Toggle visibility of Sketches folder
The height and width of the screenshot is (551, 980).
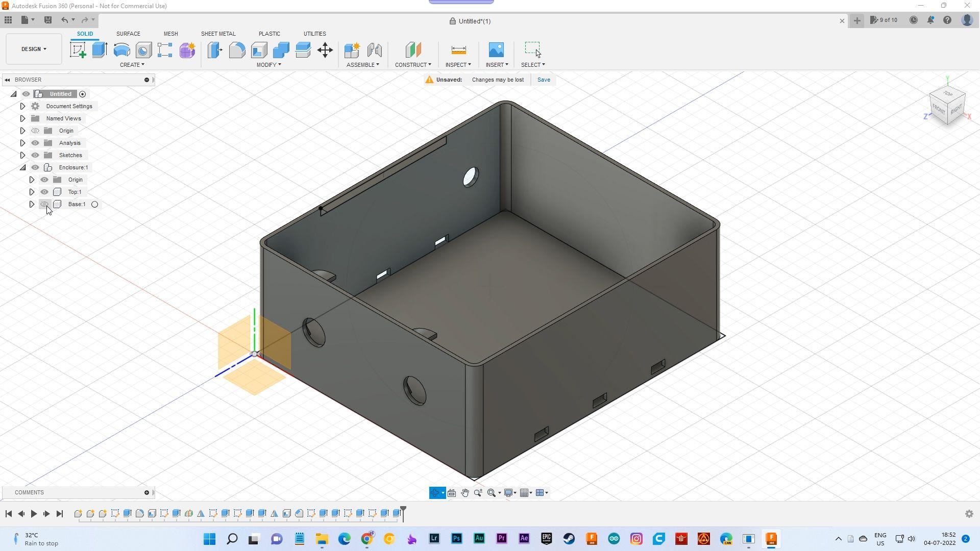pos(35,155)
